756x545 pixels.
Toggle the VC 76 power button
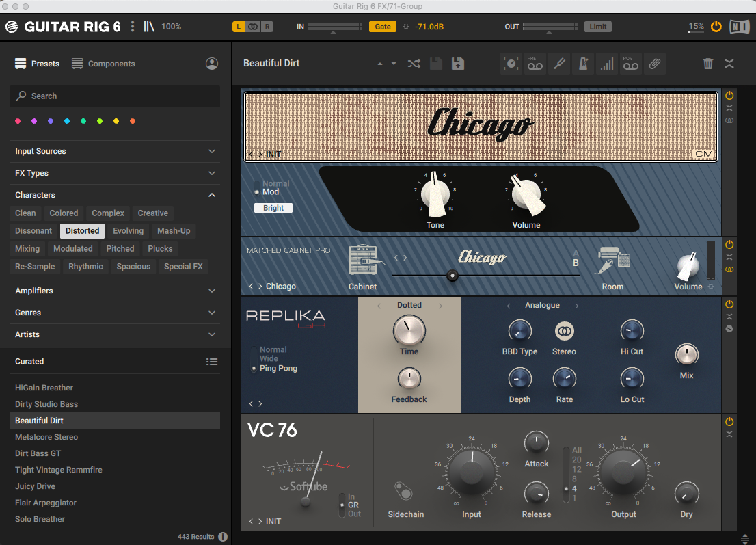point(729,421)
